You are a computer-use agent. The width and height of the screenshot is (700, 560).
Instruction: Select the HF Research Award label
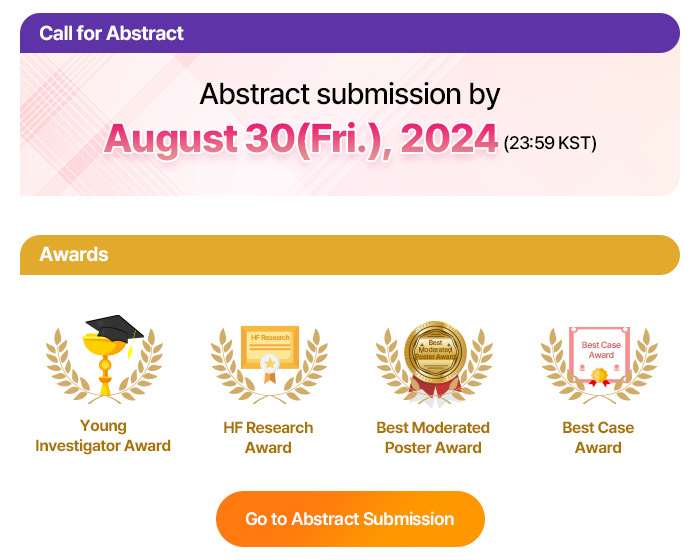[x=268, y=438]
